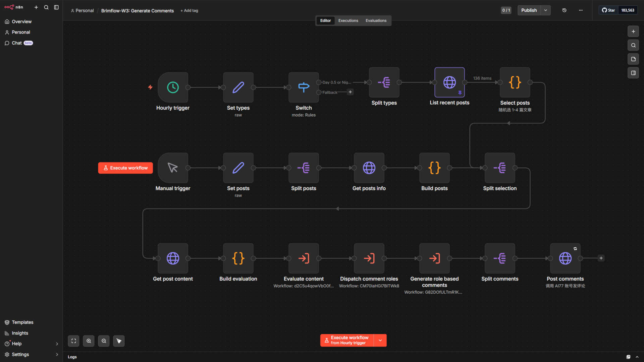Screen dimensions: 644x362
Task: Switch to the Executions tab
Action: [x=348, y=20]
